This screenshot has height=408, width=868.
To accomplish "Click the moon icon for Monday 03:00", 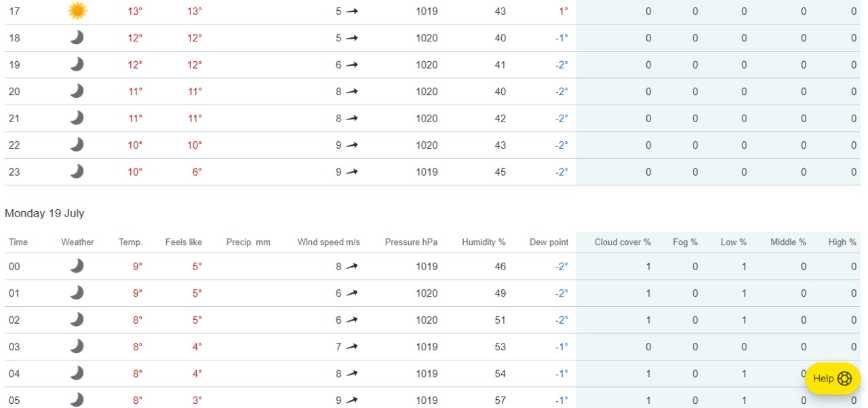I will [x=77, y=347].
